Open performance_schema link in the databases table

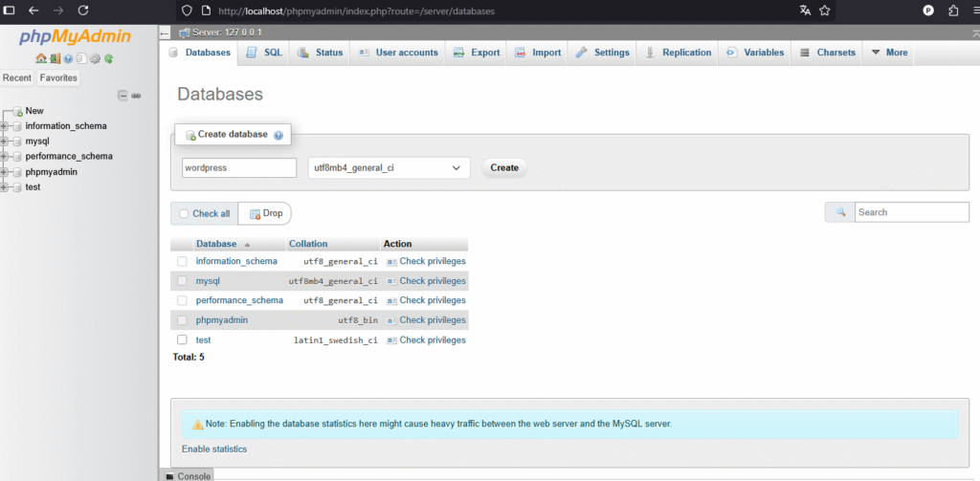(239, 300)
